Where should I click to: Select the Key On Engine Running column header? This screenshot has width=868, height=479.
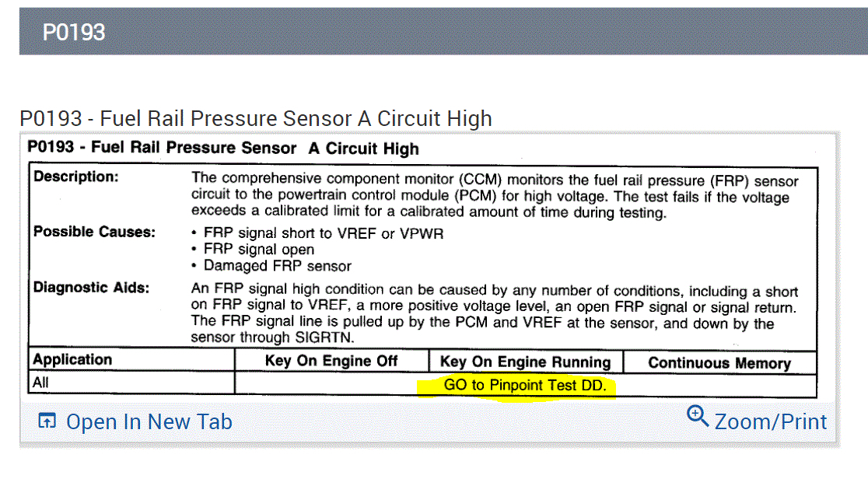tap(525, 362)
